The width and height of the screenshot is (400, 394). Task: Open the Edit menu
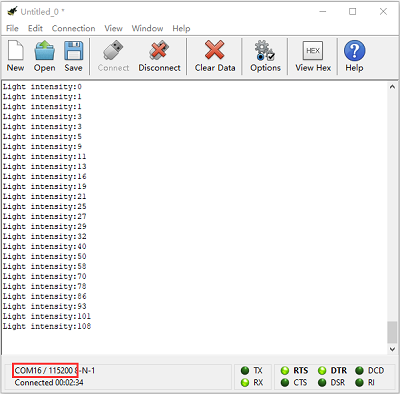click(x=35, y=28)
